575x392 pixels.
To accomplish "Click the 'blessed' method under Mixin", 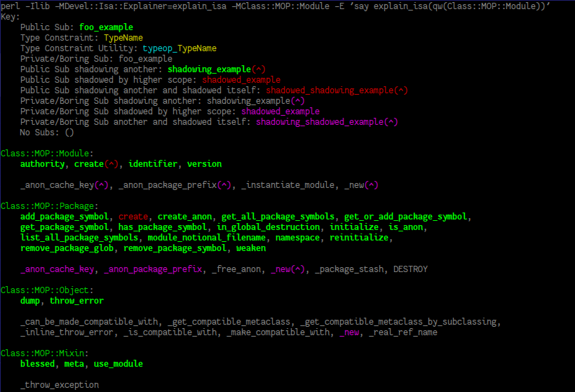I will click(37, 364).
